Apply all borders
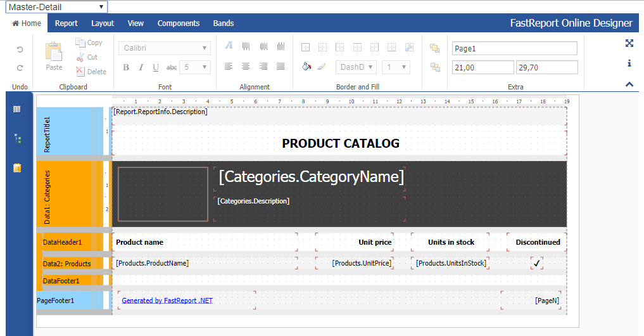 point(305,48)
